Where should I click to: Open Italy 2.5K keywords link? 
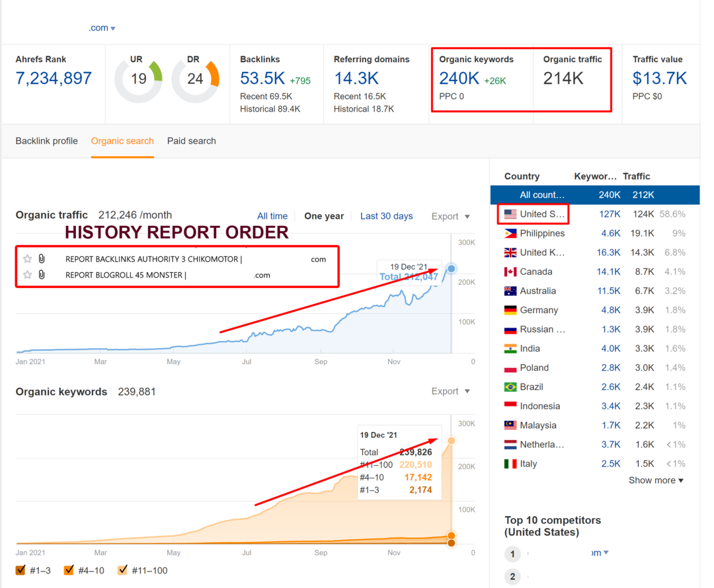[611, 464]
